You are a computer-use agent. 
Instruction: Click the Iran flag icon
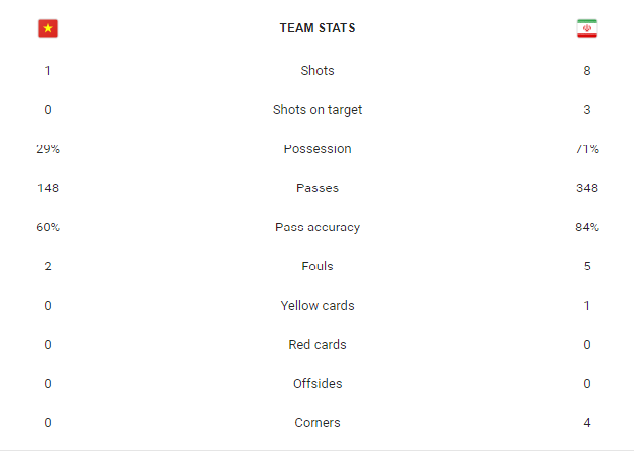coord(587,28)
